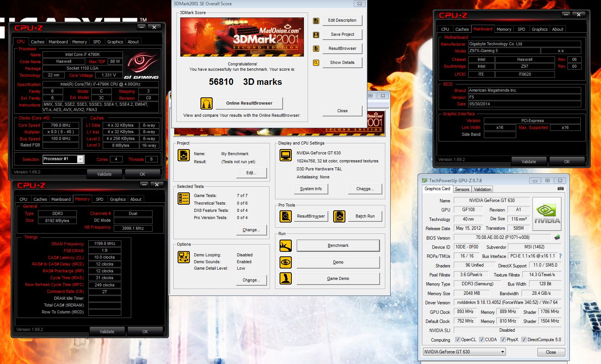Screen dimensions: 601x364
Task: Click the Batch Run icon in Pro Tools
Action: click(x=339, y=216)
